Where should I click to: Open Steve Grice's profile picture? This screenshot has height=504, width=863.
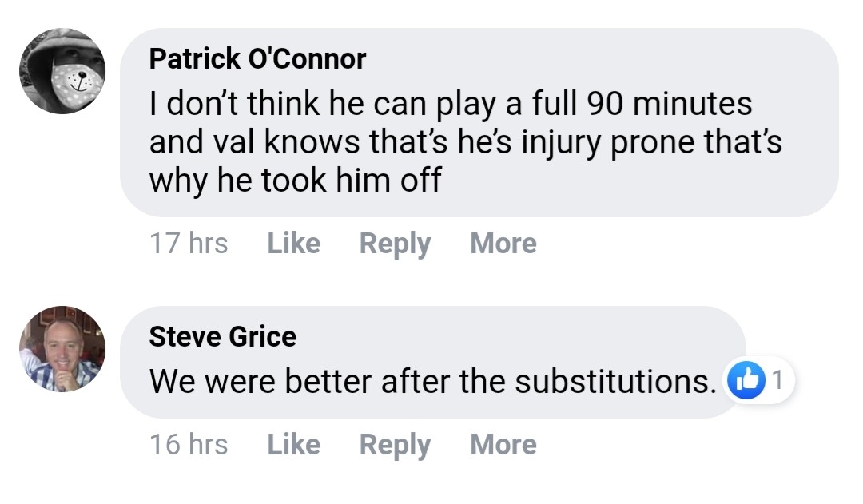point(62,349)
